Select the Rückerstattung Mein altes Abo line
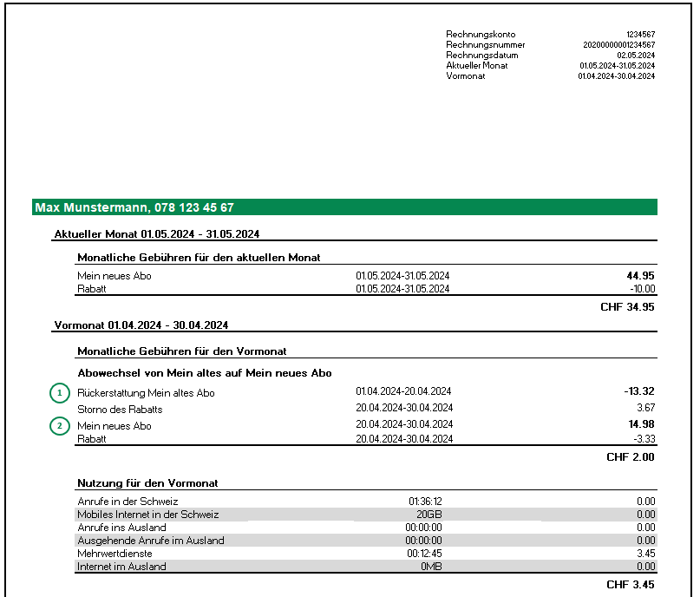The width and height of the screenshot is (700, 597). (146, 393)
